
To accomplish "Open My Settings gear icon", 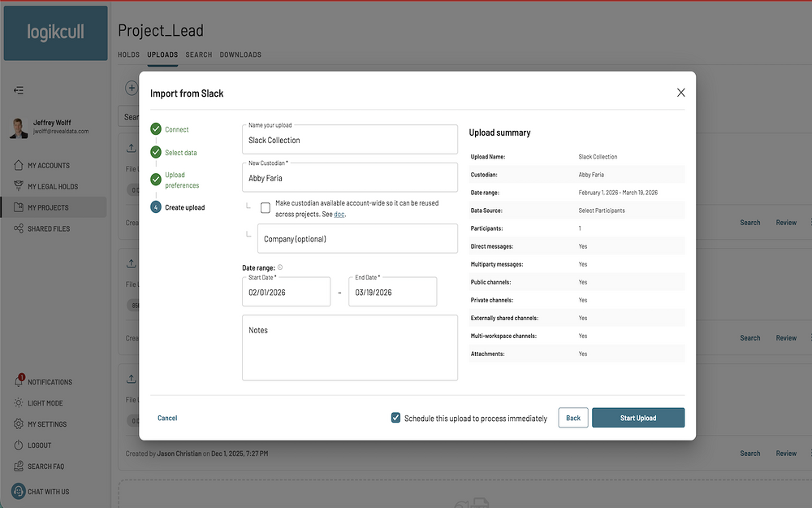I will 19,424.
